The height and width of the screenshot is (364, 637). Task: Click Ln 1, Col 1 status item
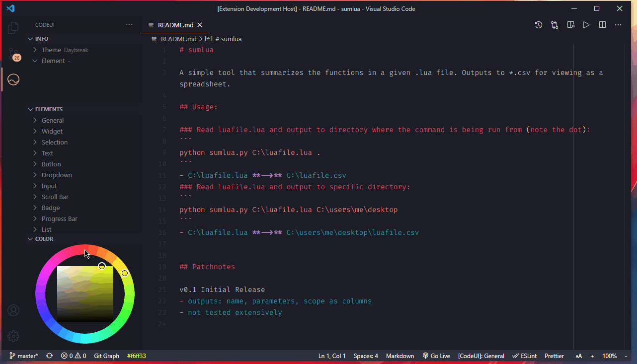332,356
